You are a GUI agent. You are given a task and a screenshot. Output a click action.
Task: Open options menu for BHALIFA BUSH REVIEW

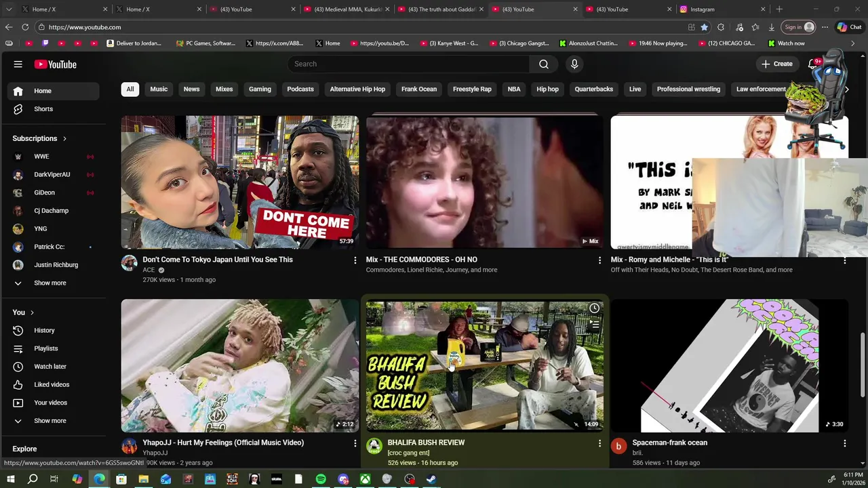(x=599, y=443)
